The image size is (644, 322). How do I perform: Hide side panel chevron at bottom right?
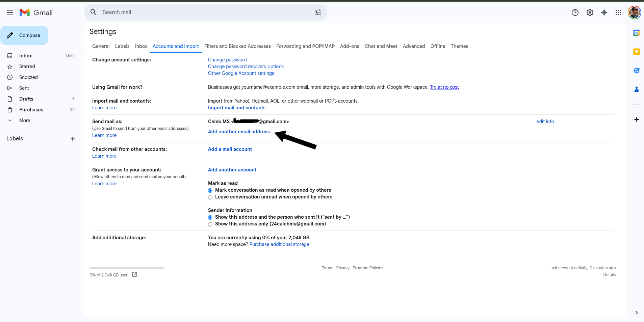(636, 313)
